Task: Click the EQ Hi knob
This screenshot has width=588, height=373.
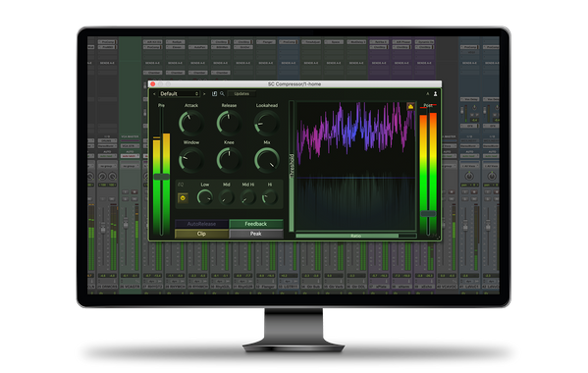Action: (x=270, y=197)
